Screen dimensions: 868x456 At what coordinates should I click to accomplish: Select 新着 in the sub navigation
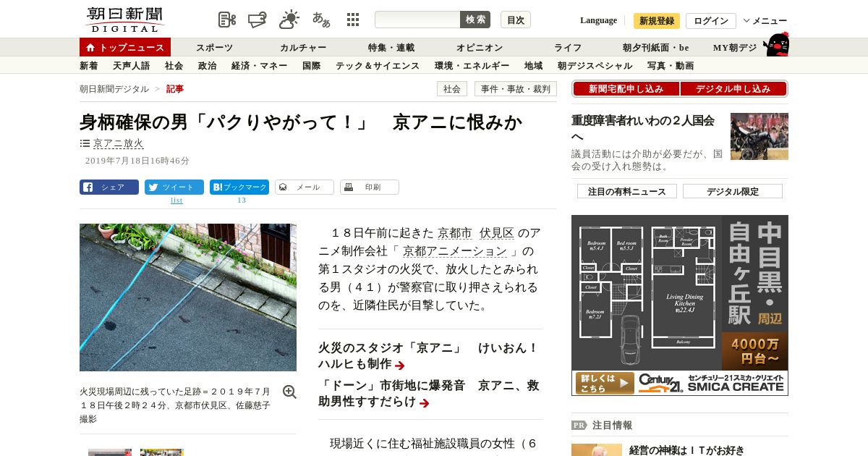(x=89, y=66)
